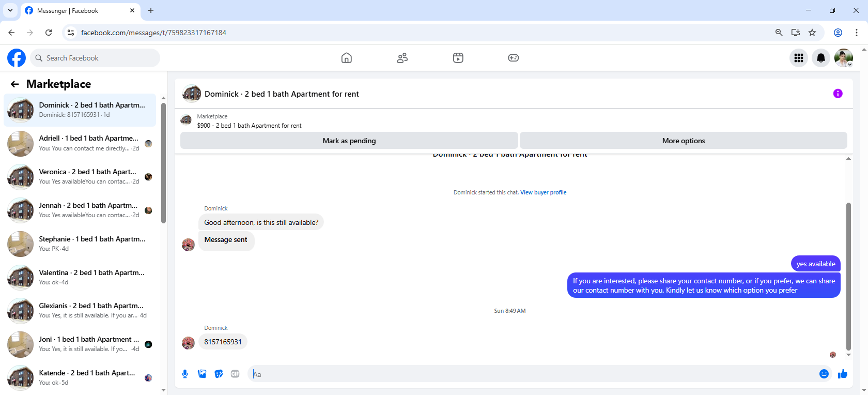Open the Joni 1 bed conversation
The width and height of the screenshot is (868, 395).
(x=80, y=344)
